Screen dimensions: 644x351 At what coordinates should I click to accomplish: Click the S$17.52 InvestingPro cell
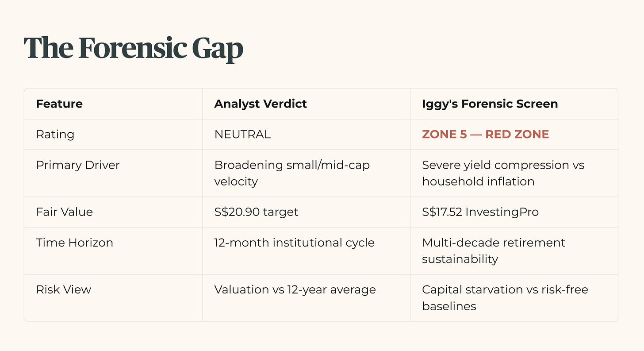pos(480,212)
